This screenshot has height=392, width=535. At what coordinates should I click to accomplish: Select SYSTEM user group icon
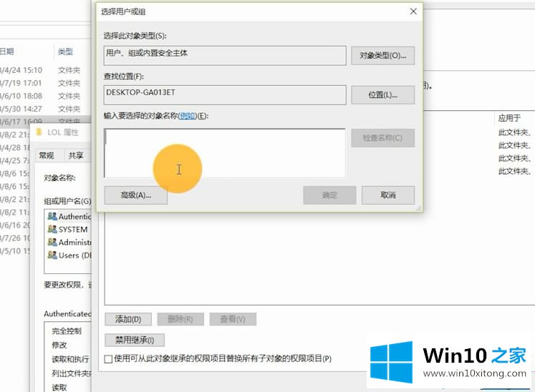point(52,229)
